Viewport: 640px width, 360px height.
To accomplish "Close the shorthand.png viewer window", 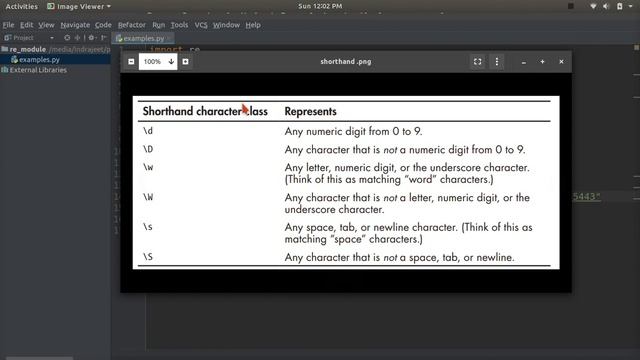I will [561, 62].
